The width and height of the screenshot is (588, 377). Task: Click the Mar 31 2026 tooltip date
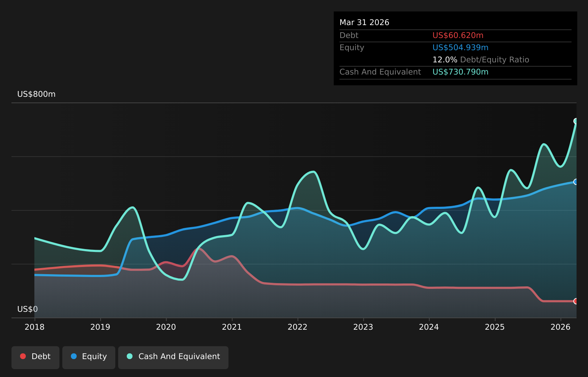[364, 23]
